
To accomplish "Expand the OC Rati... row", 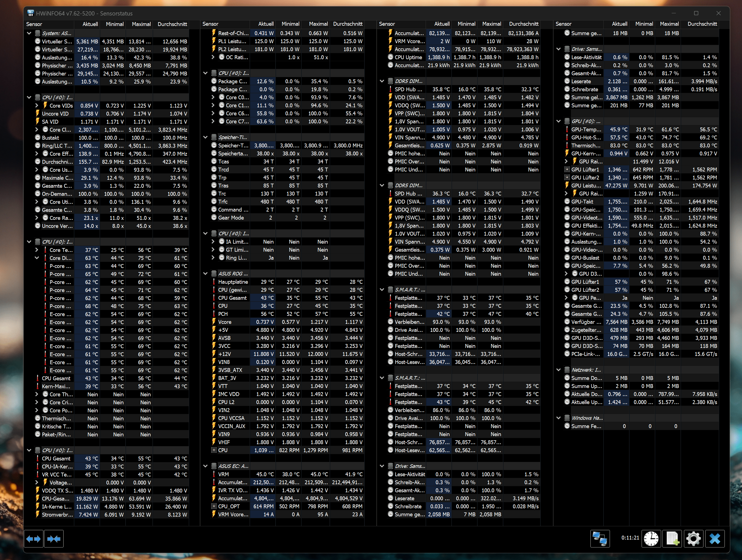I will click(213, 57).
